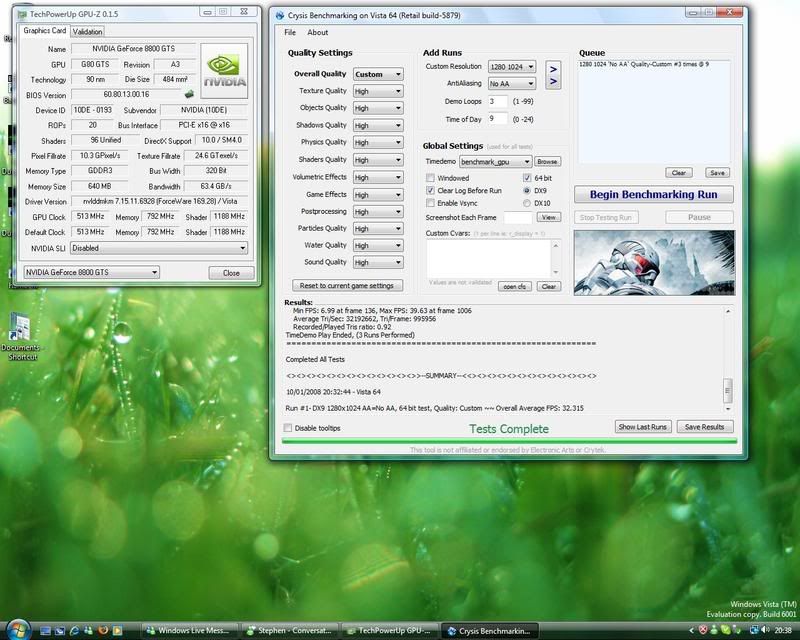Open the Particles Quality dropdown
The image size is (800, 640).
378,228
